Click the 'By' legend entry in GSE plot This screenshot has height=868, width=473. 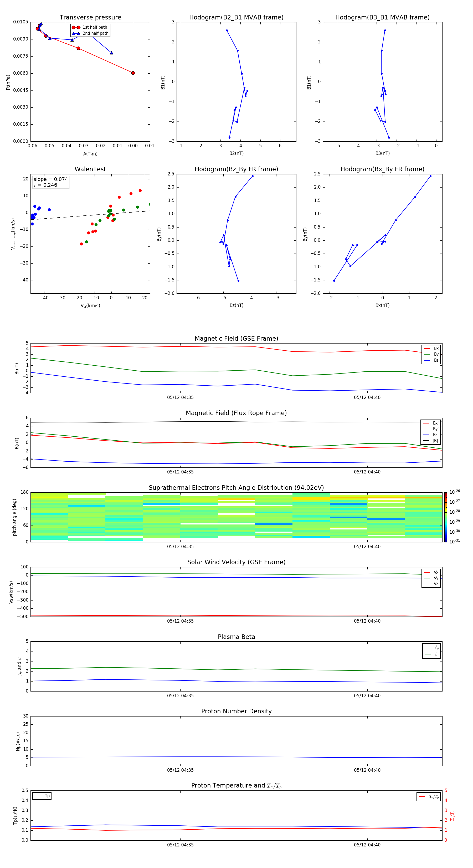coord(431,354)
